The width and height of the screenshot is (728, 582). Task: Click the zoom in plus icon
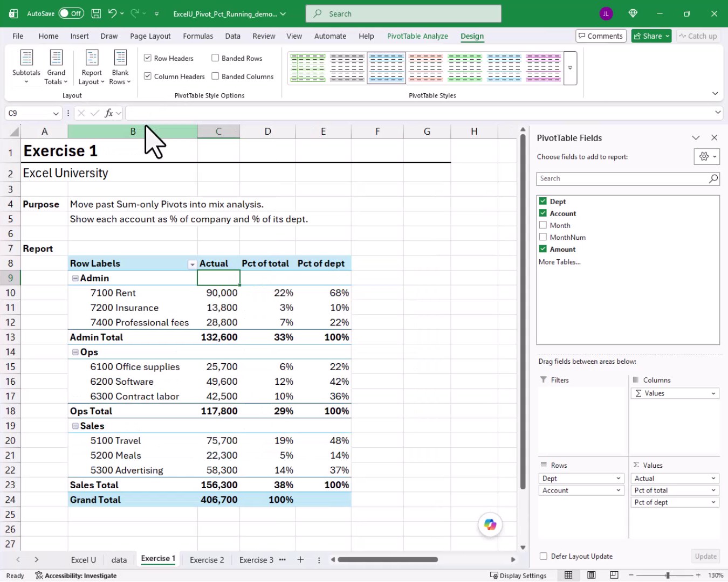tap(698, 575)
